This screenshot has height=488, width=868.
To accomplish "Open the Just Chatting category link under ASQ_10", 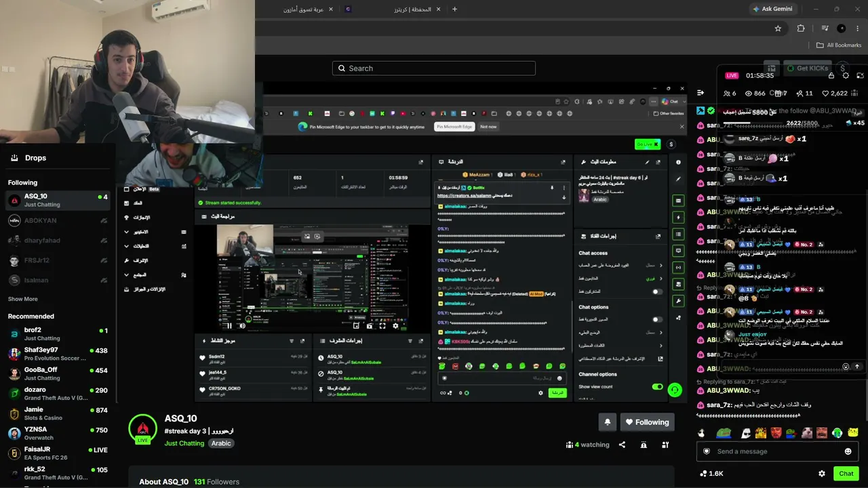I will pyautogui.click(x=184, y=443).
